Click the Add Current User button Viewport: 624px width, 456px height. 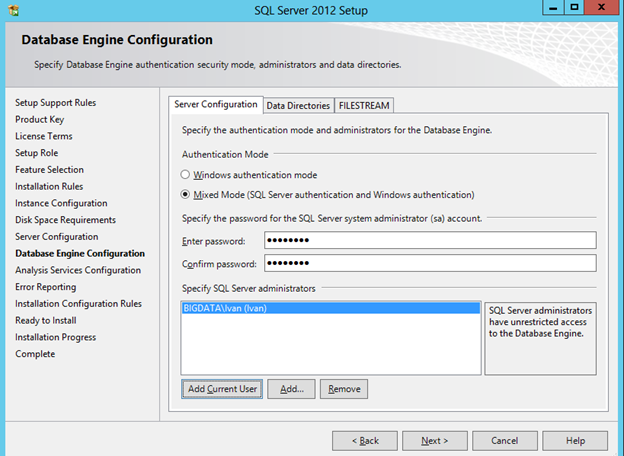(222, 388)
